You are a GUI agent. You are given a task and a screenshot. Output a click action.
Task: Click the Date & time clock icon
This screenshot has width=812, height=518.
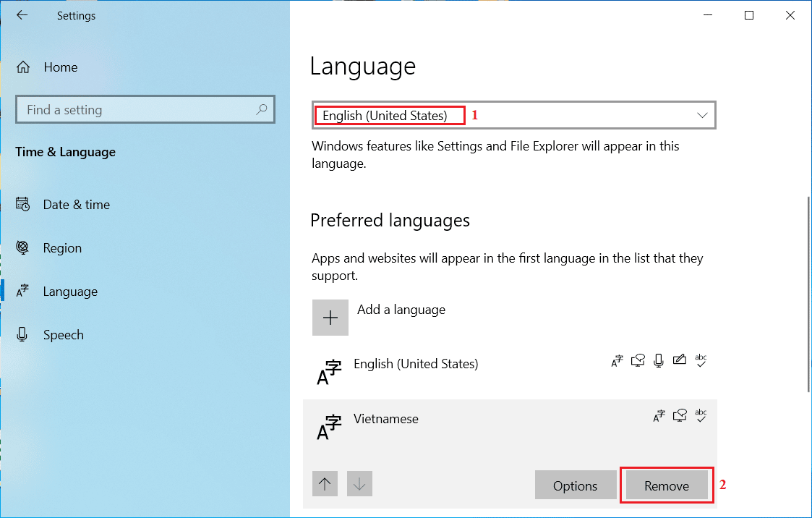[x=23, y=205]
